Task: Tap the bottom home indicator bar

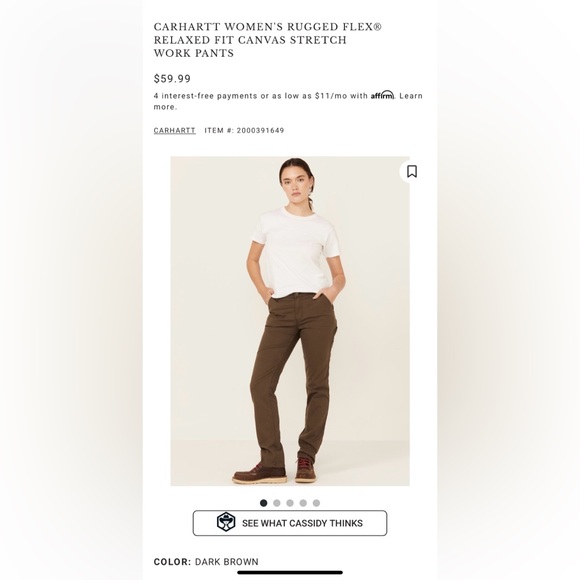Action: click(x=290, y=573)
